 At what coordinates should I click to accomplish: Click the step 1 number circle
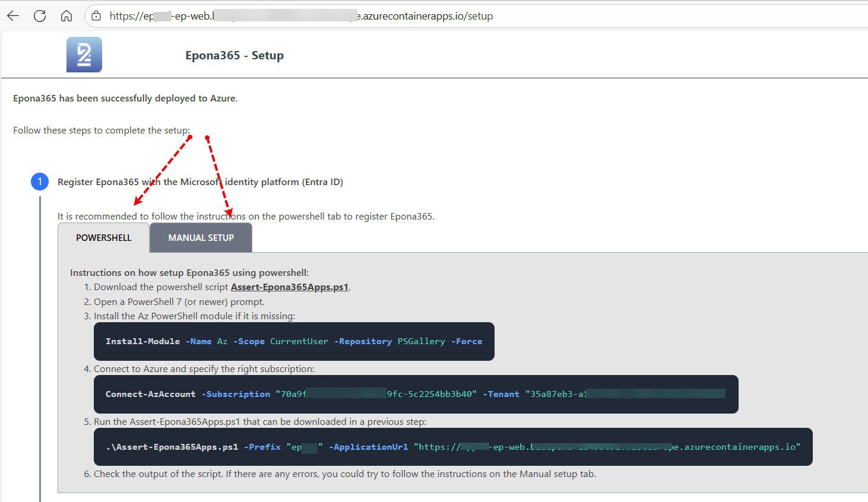pyautogui.click(x=40, y=182)
